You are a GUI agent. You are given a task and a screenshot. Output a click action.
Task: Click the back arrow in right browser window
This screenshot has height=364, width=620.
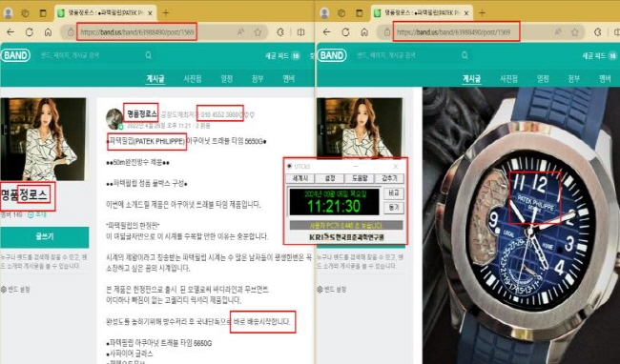(x=326, y=32)
